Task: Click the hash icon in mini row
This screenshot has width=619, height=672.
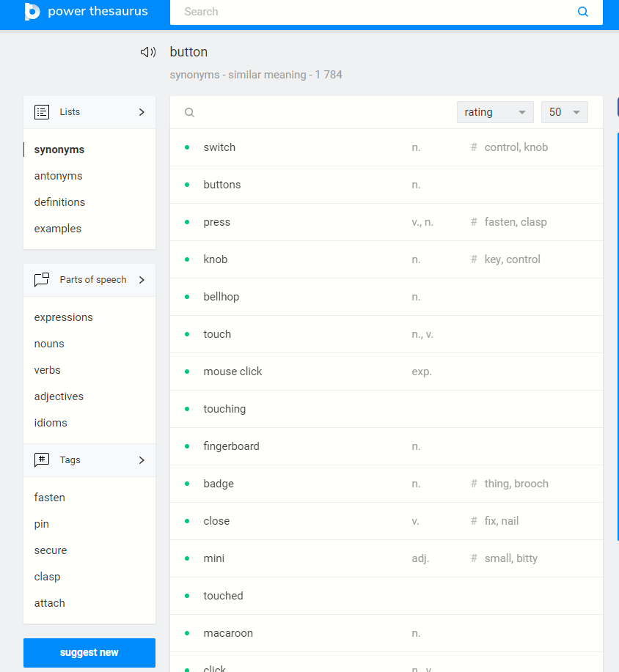Action: pyautogui.click(x=474, y=558)
